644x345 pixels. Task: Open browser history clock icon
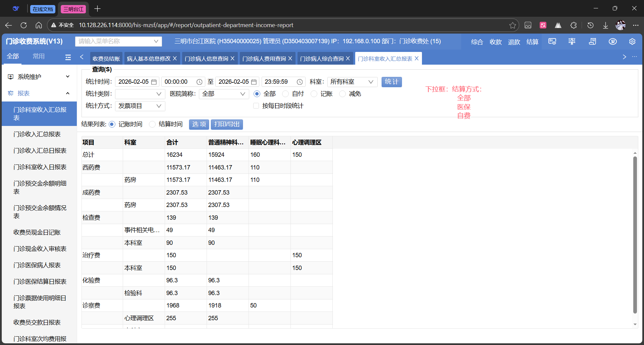click(x=590, y=25)
